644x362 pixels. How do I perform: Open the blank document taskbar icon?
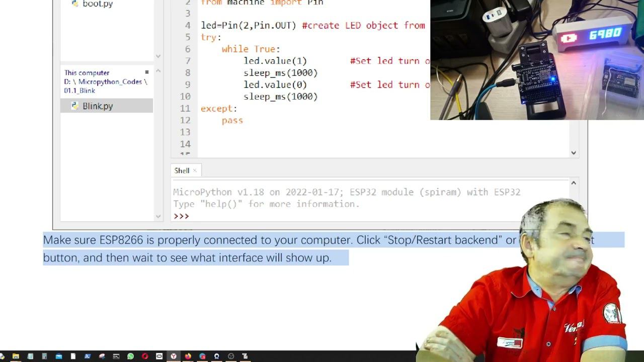[x=73, y=356]
